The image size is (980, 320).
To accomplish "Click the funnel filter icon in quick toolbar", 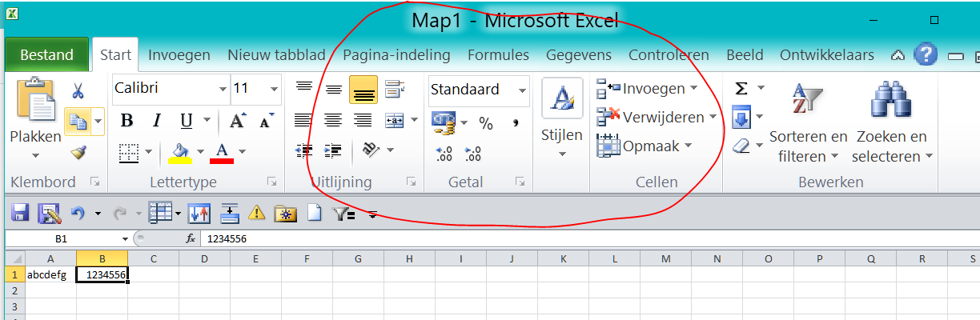I will coord(343,213).
